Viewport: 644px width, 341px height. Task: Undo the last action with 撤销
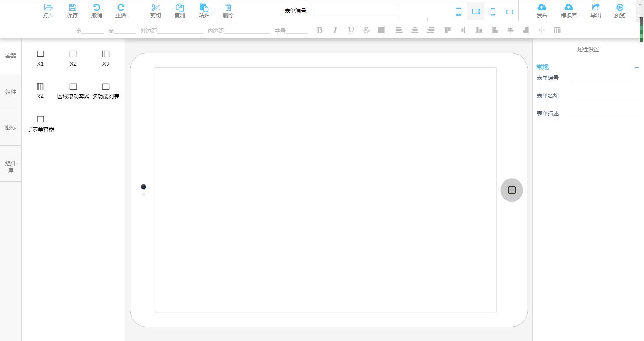pyautogui.click(x=97, y=11)
